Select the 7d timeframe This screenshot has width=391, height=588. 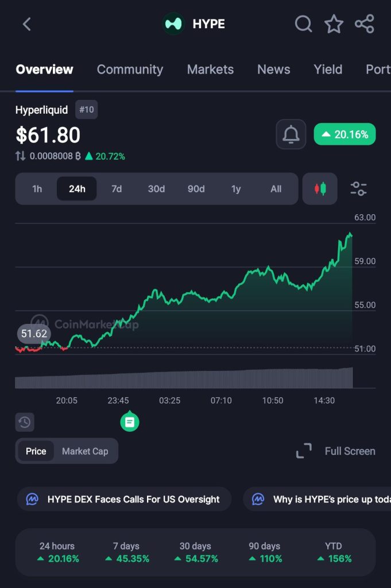click(117, 188)
